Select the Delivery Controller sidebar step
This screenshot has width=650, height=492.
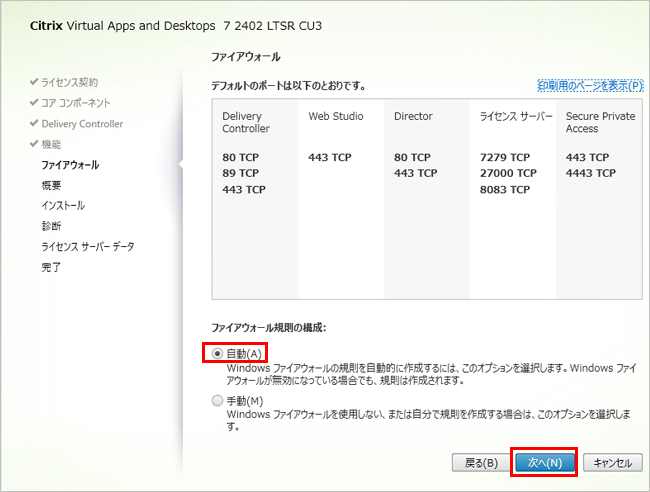click(x=82, y=124)
